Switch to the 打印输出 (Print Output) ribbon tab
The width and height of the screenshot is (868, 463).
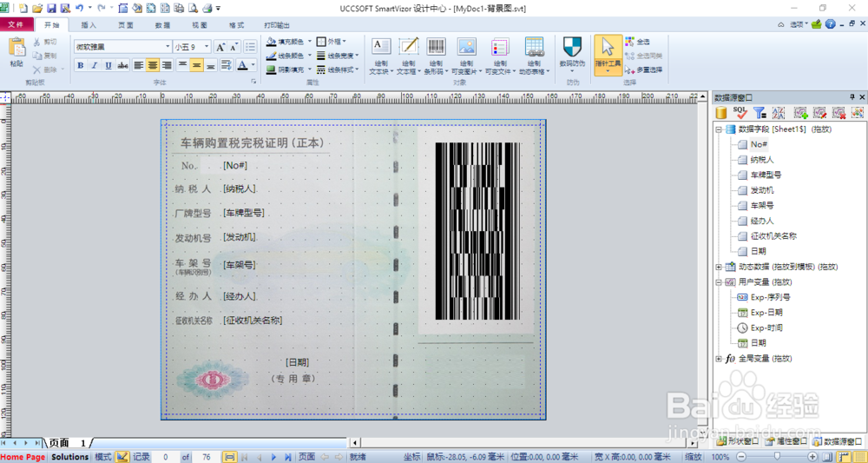(x=277, y=25)
